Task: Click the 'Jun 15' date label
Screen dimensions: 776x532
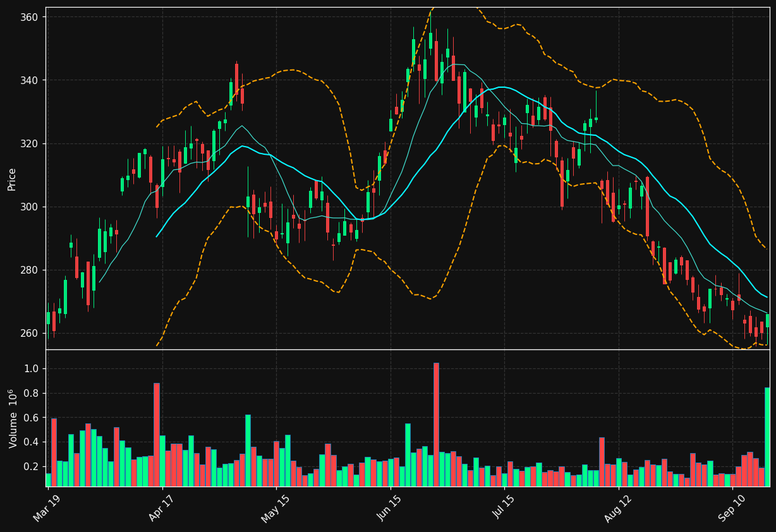Action: 389,507
